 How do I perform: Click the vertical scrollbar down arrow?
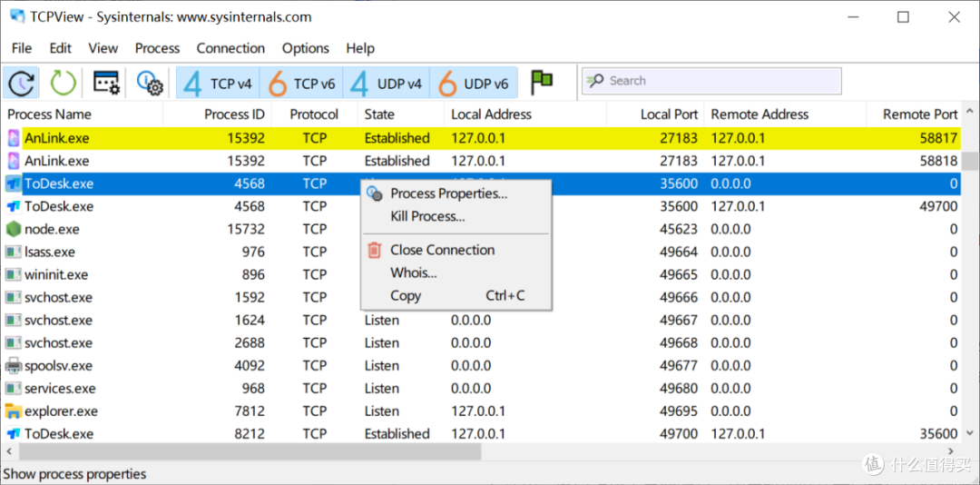click(970, 433)
